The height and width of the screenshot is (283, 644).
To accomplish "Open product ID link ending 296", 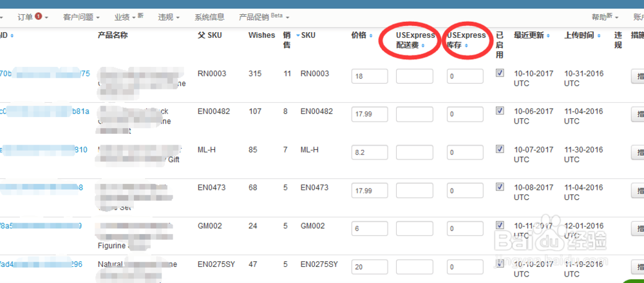I will (41, 264).
